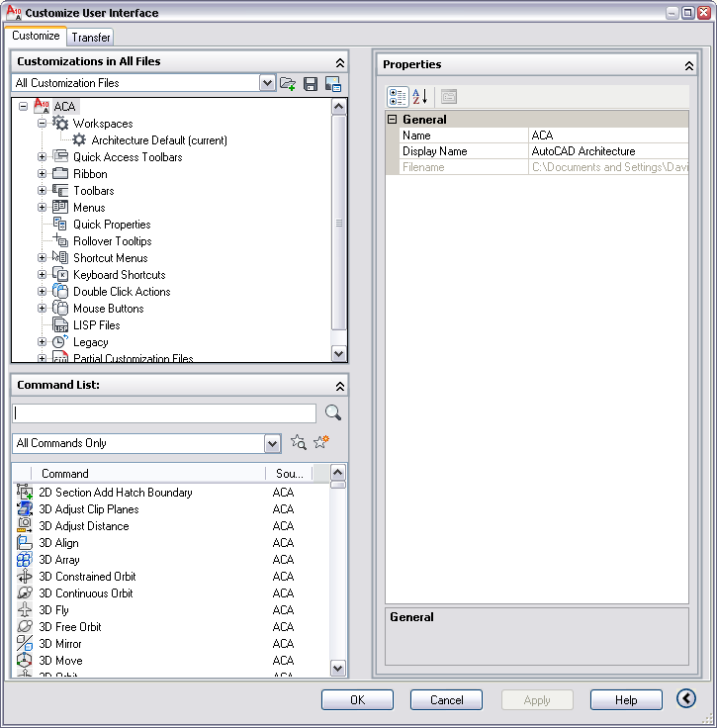Switch to the Transfer tab
The image size is (717, 728).
[91, 38]
